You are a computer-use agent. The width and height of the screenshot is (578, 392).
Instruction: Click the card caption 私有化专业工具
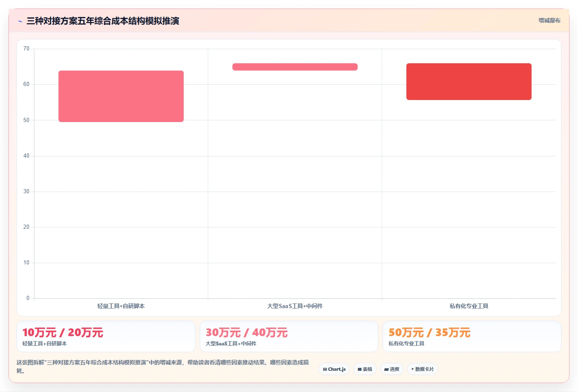click(406, 344)
